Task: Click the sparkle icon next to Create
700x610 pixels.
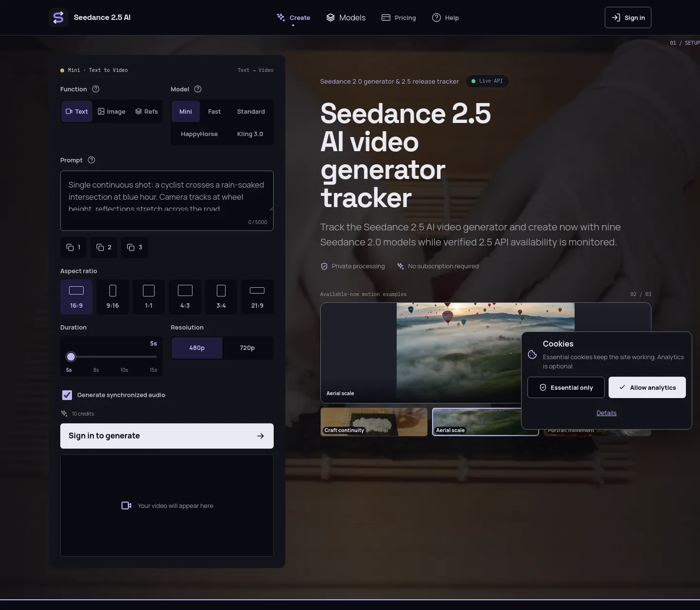Action: point(281,17)
